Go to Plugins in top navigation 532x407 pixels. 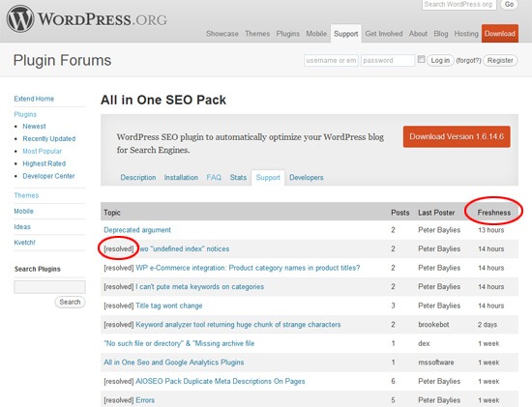point(287,34)
